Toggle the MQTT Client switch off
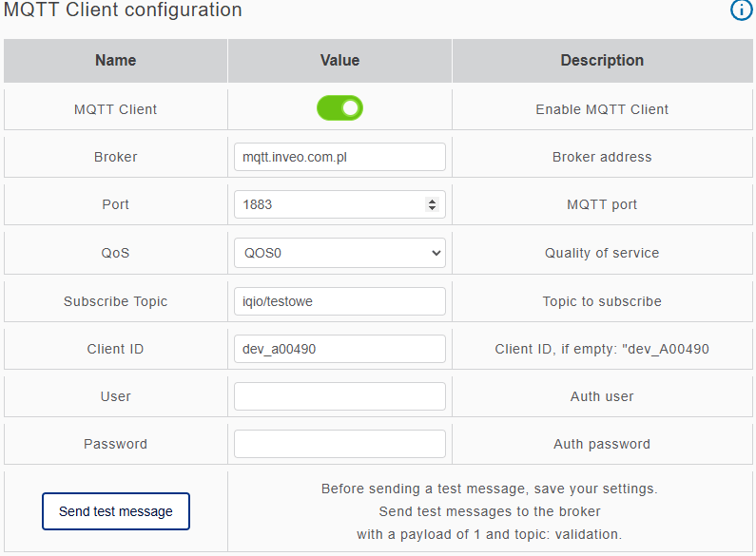The width and height of the screenshot is (756, 556). pyautogui.click(x=339, y=108)
